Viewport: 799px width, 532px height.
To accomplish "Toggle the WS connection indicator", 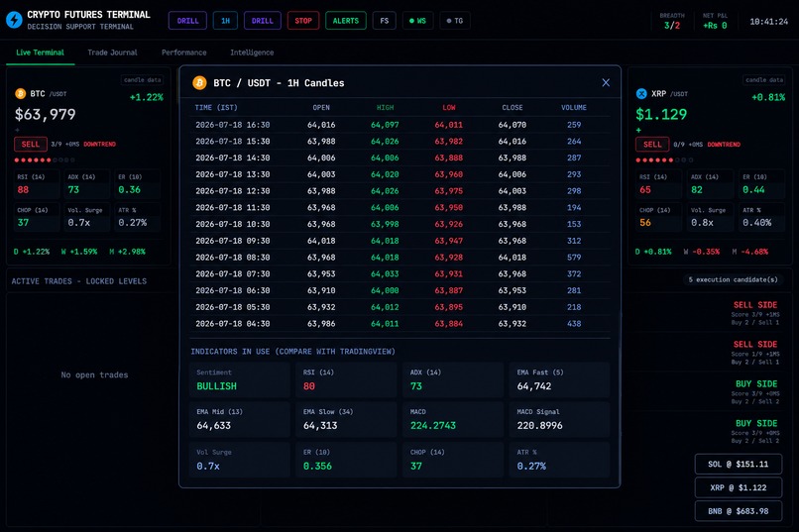I will click(417, 21).
